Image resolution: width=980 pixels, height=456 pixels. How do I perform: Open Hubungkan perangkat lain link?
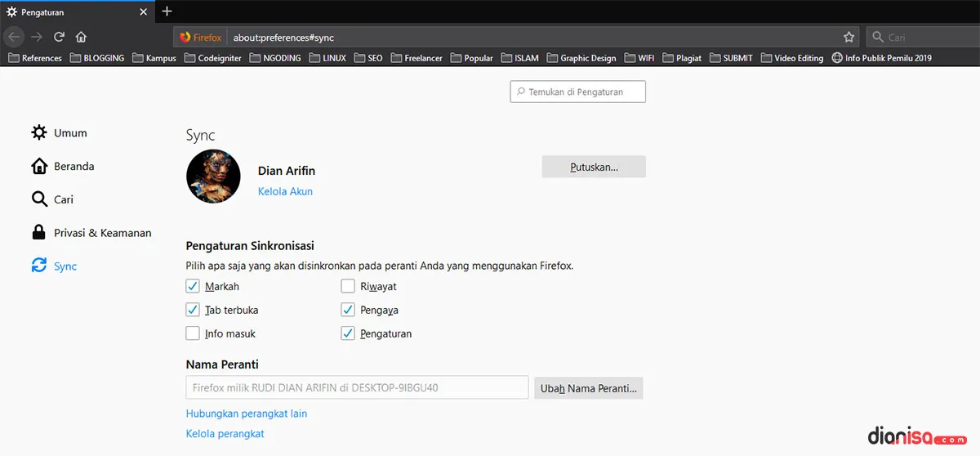[247, 414]
